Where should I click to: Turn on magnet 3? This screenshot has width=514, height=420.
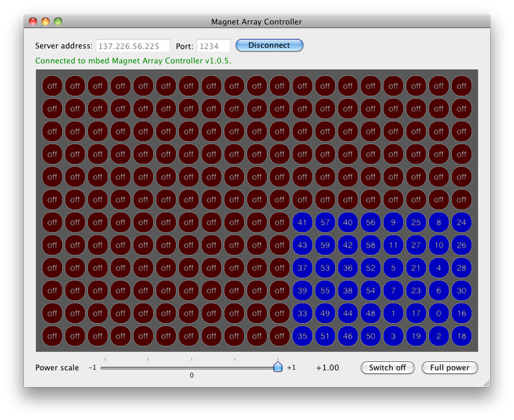tap(393, 336)
